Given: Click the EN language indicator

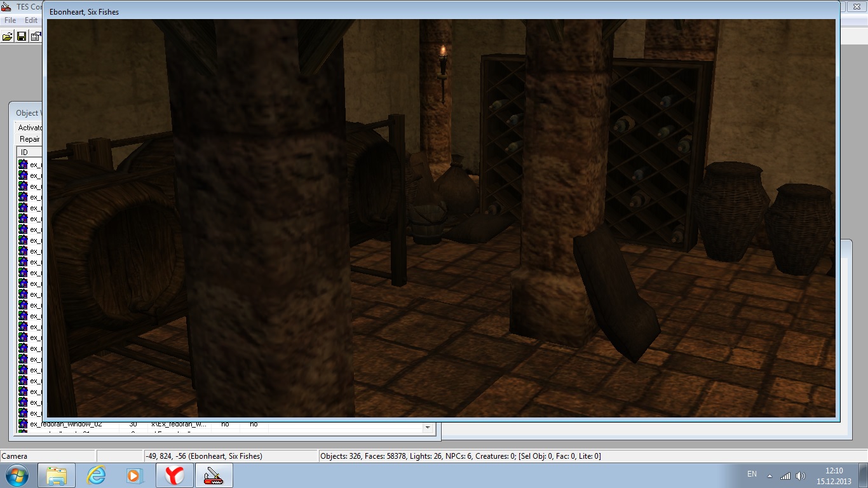Looking at the screenshot, I should [x=752, y=475].
